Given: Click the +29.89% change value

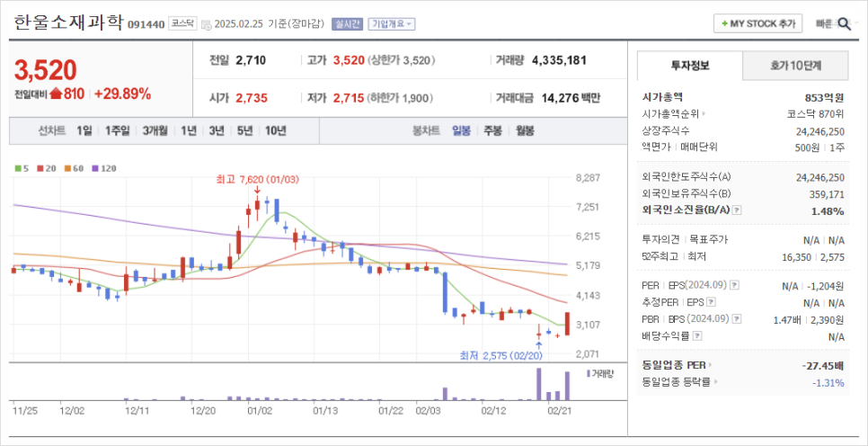Looking at the screenshot, I should coord(122,94).
